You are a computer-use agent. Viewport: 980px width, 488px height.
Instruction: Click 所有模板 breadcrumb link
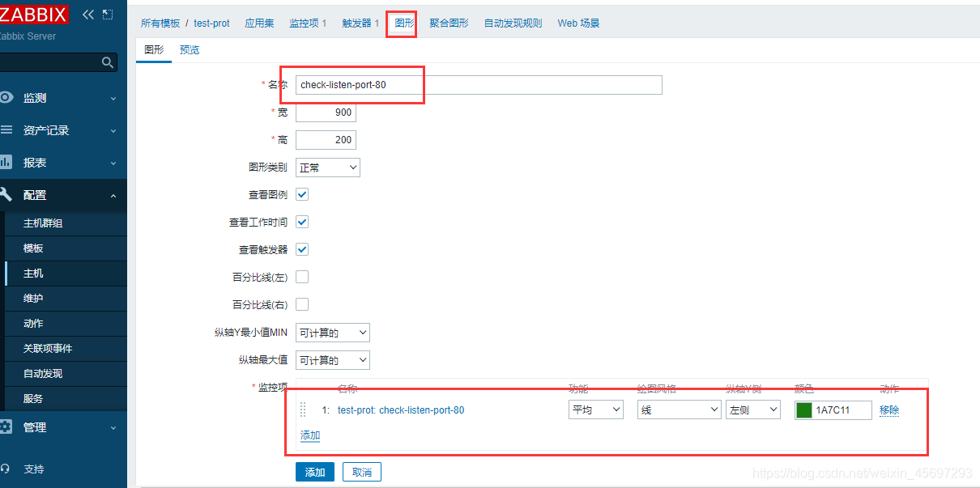(160, 23)
